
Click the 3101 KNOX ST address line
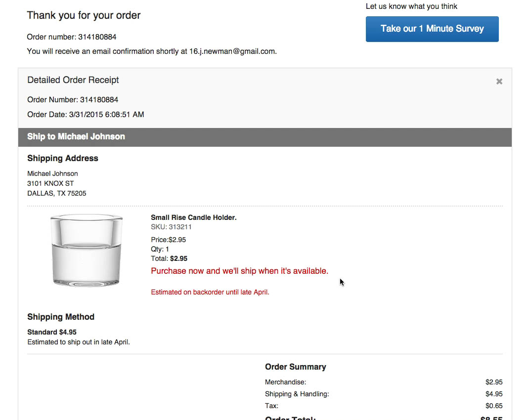click(50, 183)
